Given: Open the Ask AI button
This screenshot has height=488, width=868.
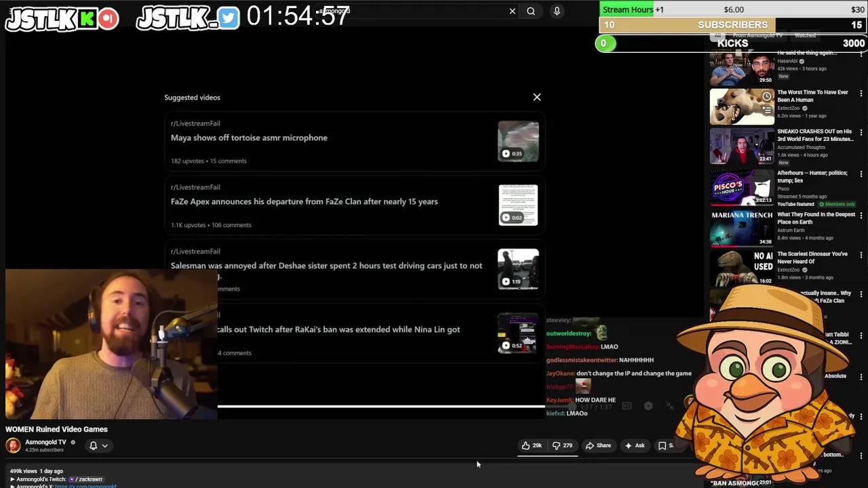Looking at the screenshot, I should point(635,445).
